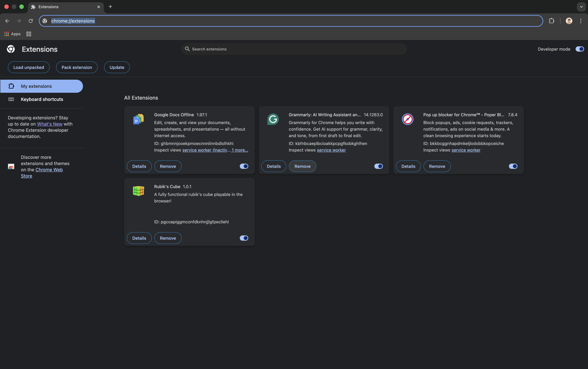This screenshot has height=369, width=588.
Task: Open Keyboard shortcuts in sidebar
Action: (42, 99)
